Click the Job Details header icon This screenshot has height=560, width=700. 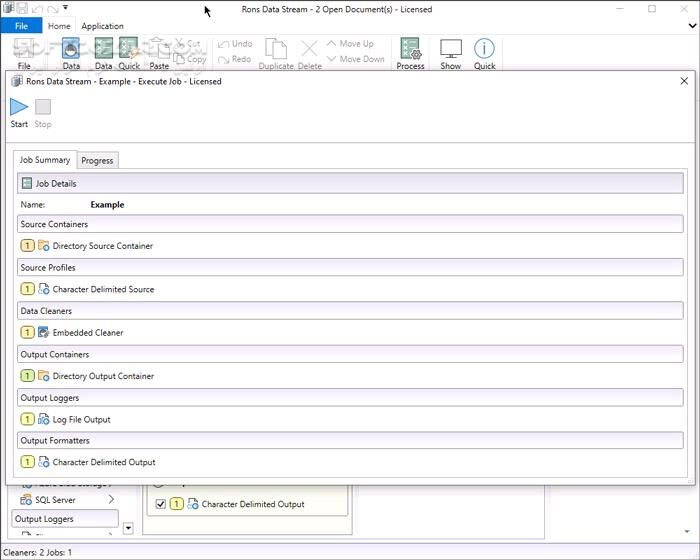[27, 184]
